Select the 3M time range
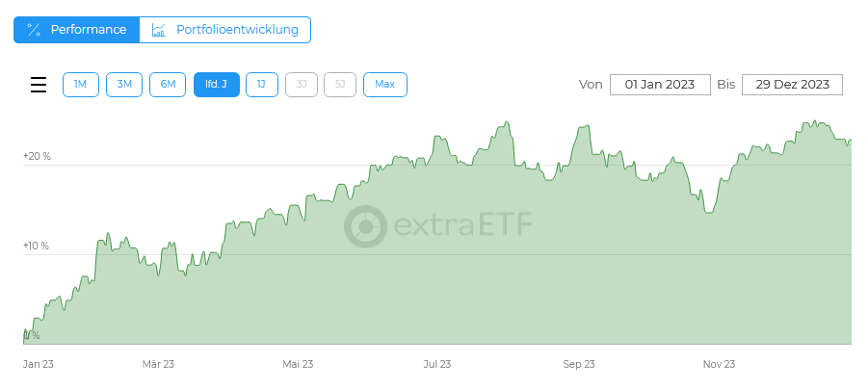 (124, 85)
